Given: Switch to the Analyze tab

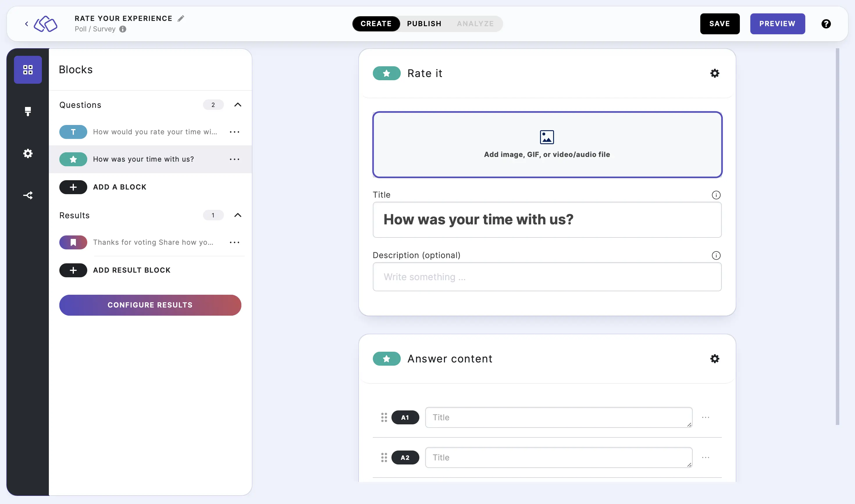Looking at the screenshot, I should point(475,24).
